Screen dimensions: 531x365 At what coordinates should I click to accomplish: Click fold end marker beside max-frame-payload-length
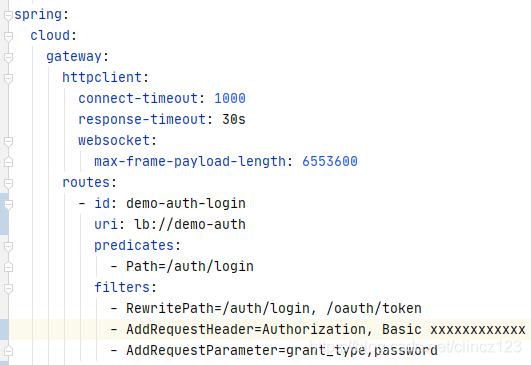tap(8, 162)
